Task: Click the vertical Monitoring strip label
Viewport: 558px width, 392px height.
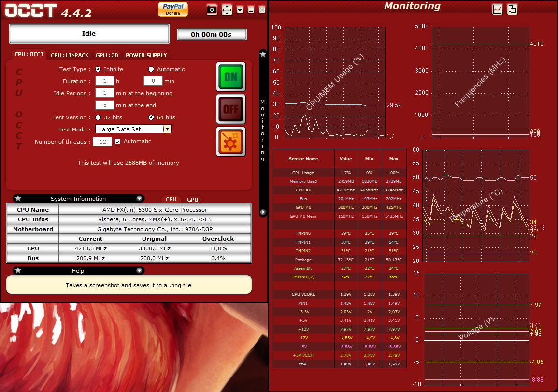Action: point(263,131)
